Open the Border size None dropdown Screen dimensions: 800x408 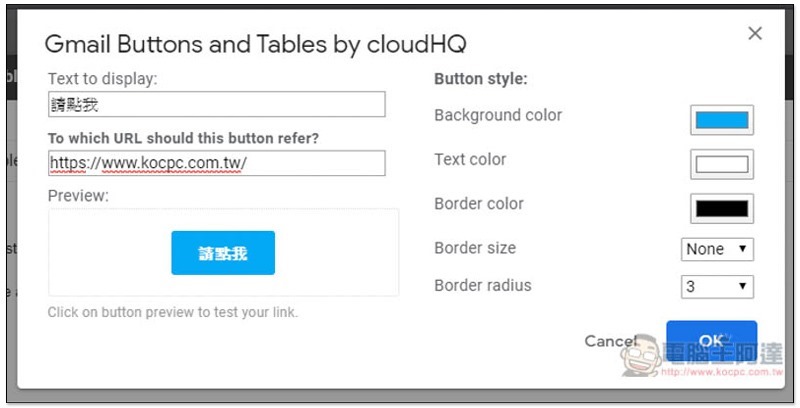(x=717, y=249)
